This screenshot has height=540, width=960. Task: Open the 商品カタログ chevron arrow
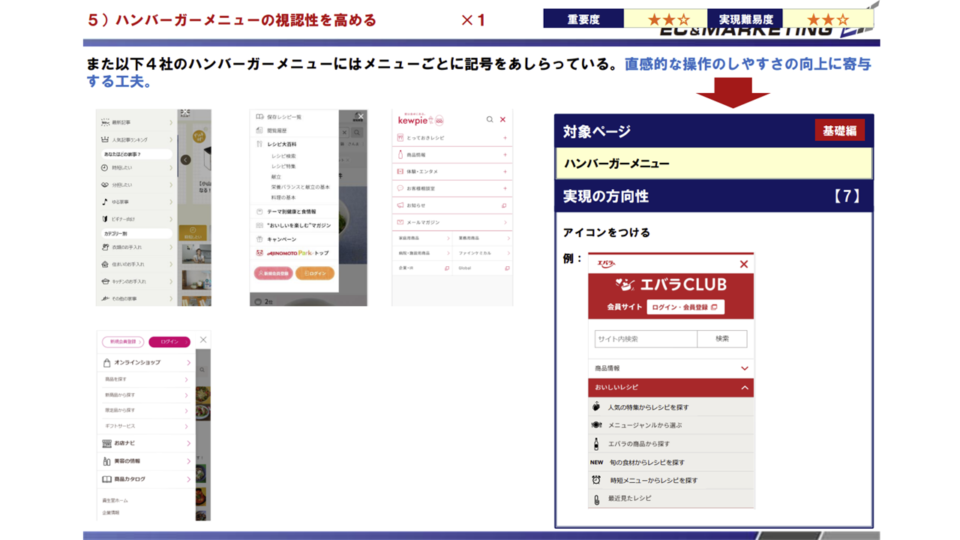[x=188, y=479]
